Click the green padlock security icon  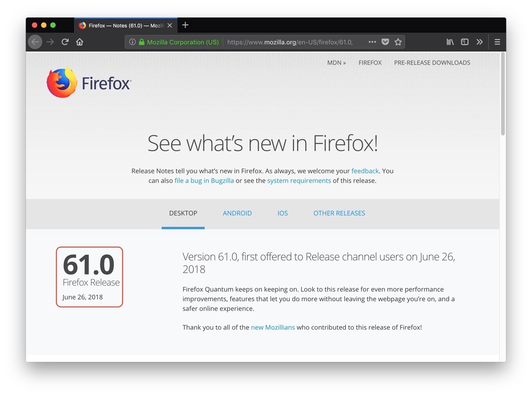point(142,42)
